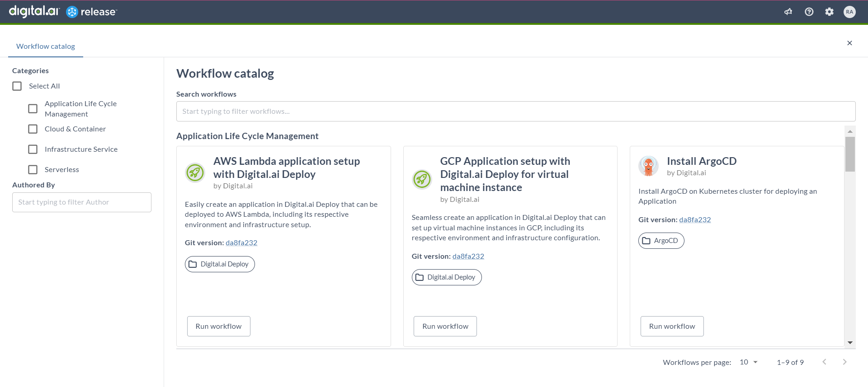Screen dimensions: 868x387
Task: Click the release product snowflake icon
Action: click(x=72, y=12)
